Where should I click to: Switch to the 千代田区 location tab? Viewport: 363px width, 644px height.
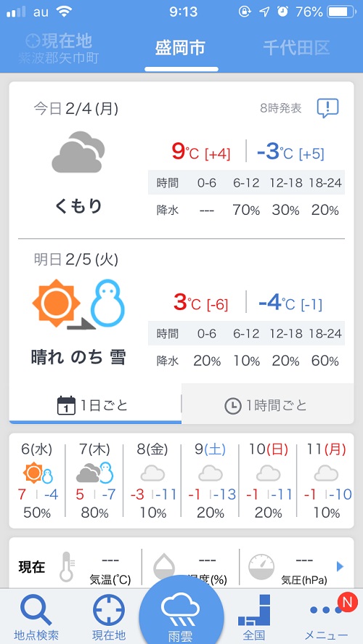(x=296, y=48)
